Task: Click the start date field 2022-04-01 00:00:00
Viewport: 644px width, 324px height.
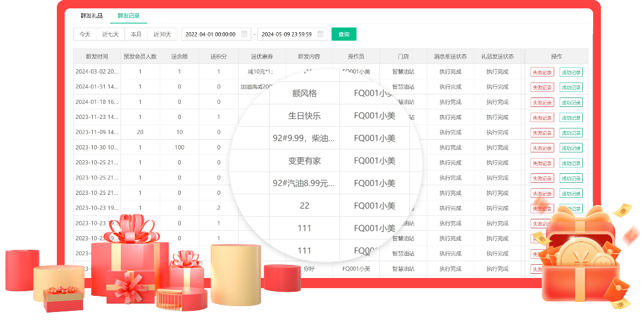Action: coord(211,34)
